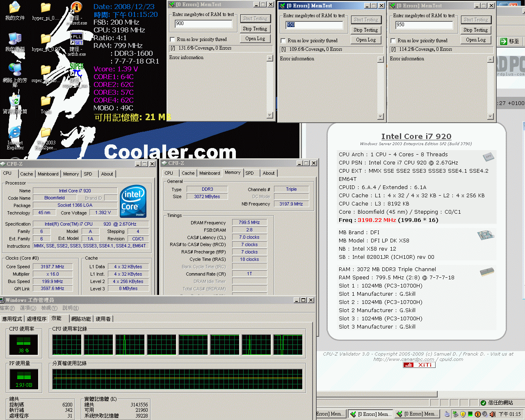Click the orange Everest info tray icon

[x=478, y=414]
